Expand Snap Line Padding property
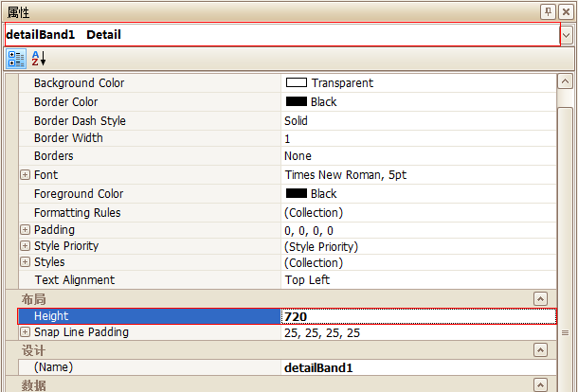The height and width of the screenshot is (392, 578). (x=25, y=332)
